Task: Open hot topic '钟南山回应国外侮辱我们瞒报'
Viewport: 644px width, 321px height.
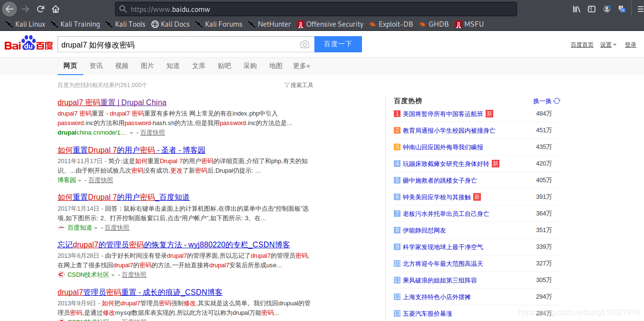Action: (443, 147)
